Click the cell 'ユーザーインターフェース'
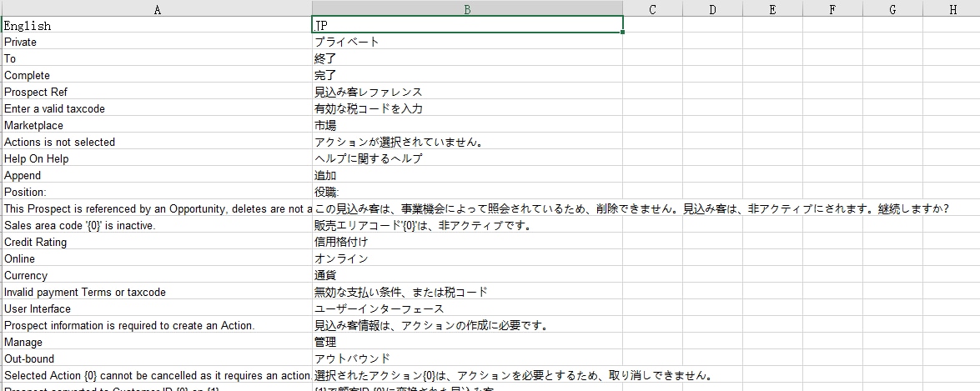This screenshot has height=391, width=980. point(468,308)
